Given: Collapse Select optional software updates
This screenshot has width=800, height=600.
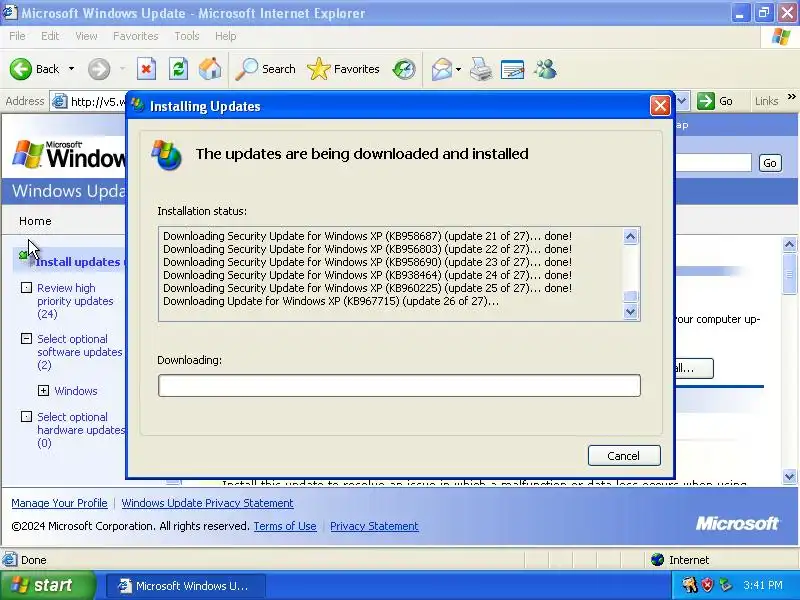Looking at the screenshot, I should 26,338.
